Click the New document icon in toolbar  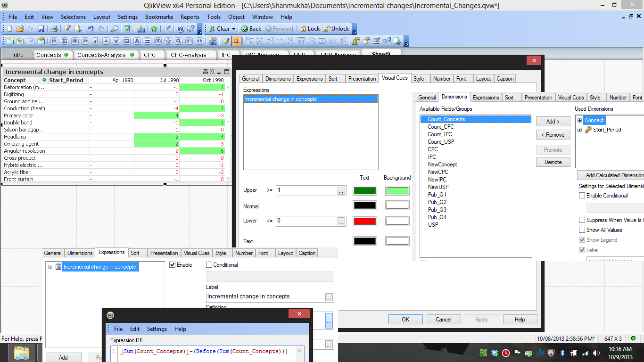9,29
